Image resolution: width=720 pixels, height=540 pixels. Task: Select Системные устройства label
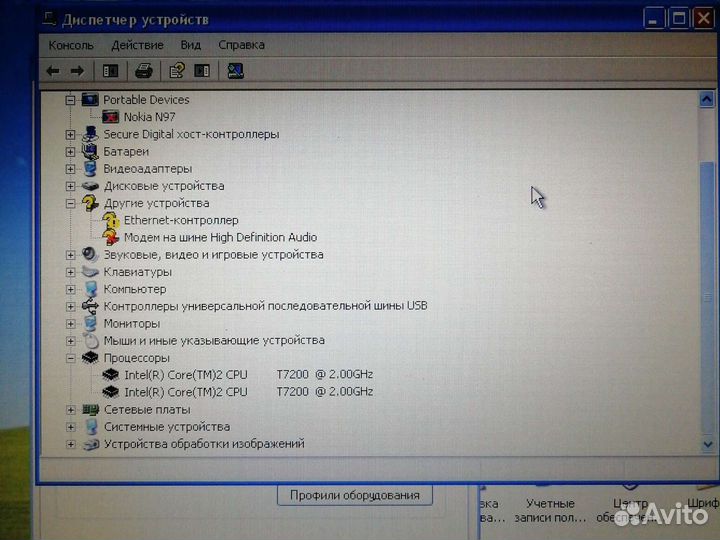(167, 427)
